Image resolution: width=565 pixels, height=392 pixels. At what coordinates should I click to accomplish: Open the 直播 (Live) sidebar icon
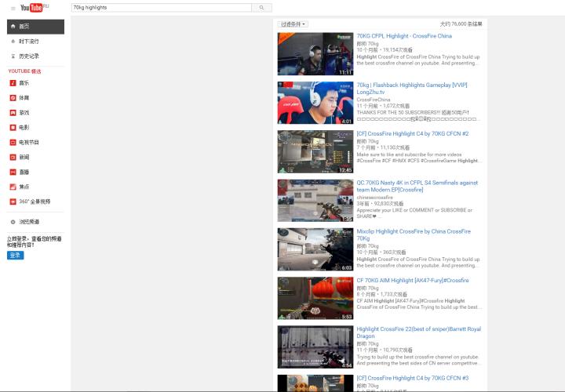click(x=13, y=172)
